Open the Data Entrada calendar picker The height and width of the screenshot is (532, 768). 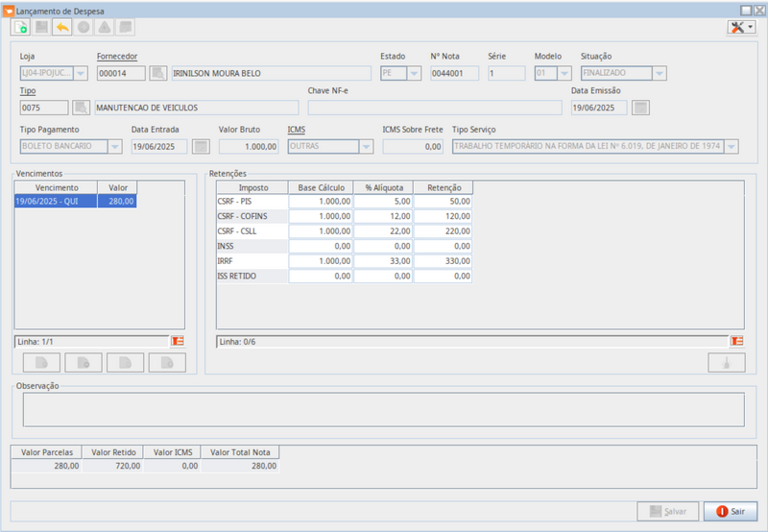point(201,146)
